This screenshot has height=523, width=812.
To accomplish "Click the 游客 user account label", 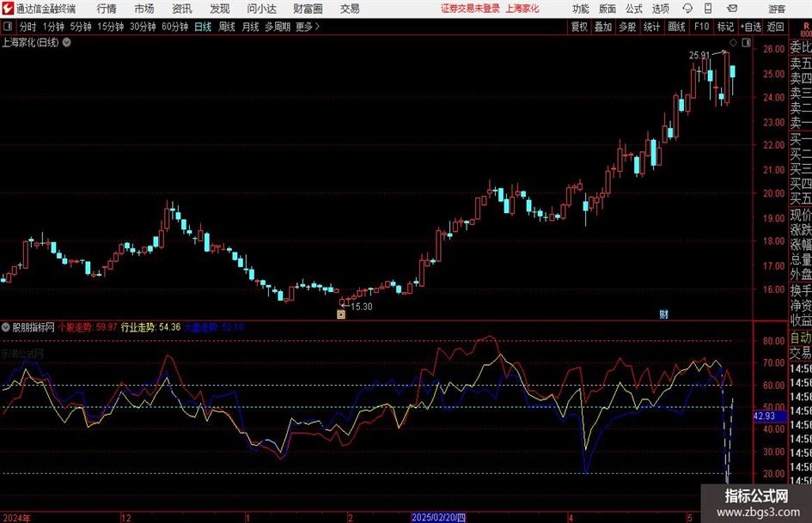I will click(x=776, y=9).
